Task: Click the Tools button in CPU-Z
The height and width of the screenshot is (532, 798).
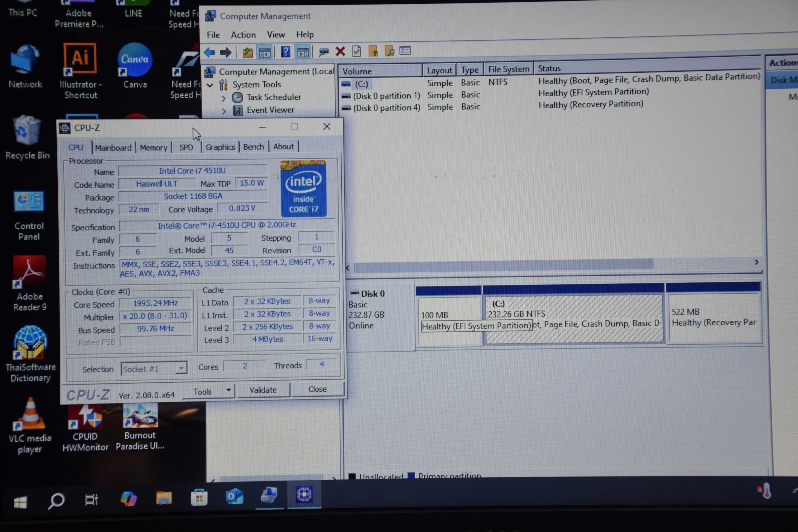Action: (x=203, y=391)
